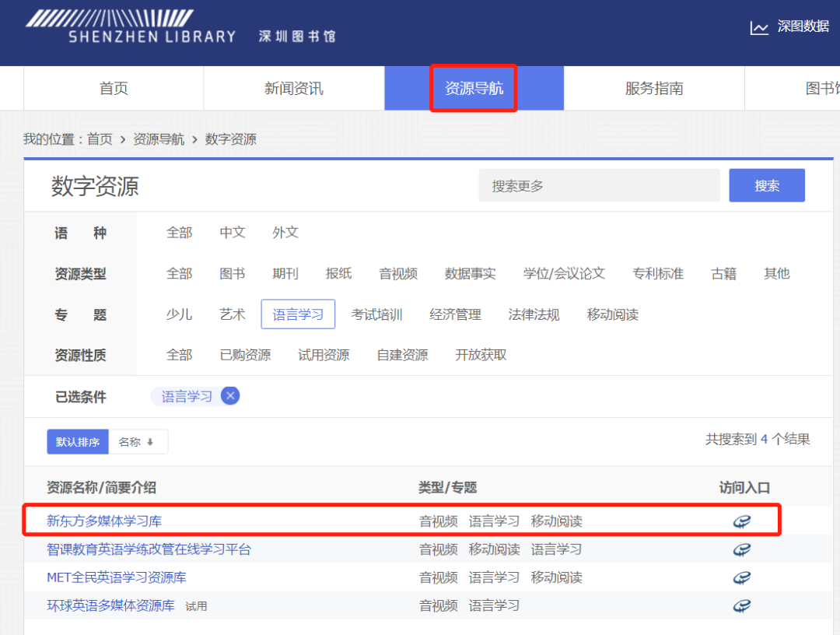Click 数字资源 in breadcrumb
Viewport: 840px width, 635px height.
pos(231,139)
